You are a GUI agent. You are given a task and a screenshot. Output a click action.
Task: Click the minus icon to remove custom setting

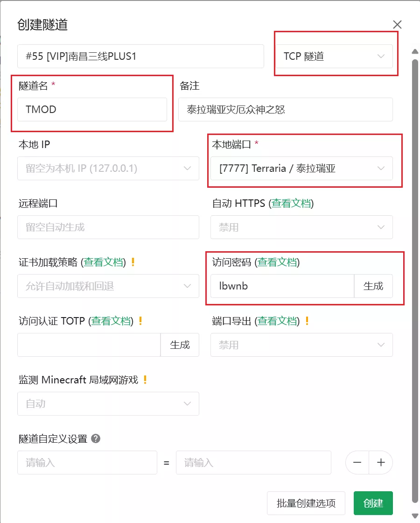[357, 462]
